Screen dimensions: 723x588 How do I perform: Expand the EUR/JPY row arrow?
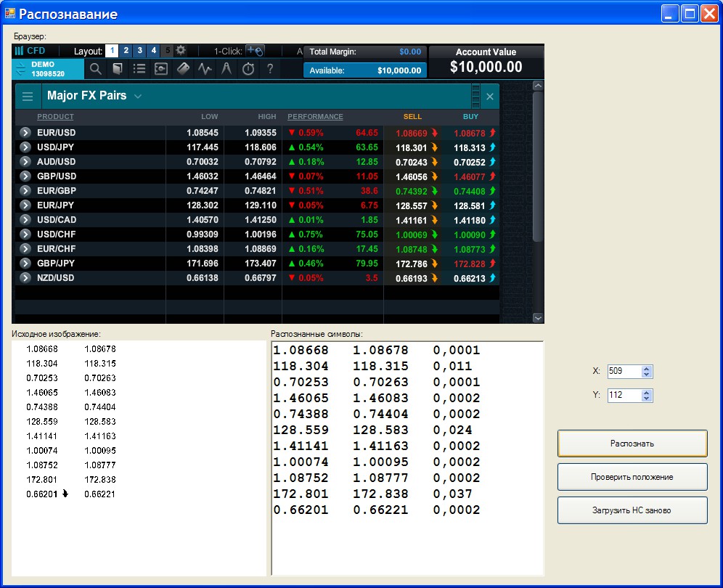pyautogui.click(x=25, y=205)
